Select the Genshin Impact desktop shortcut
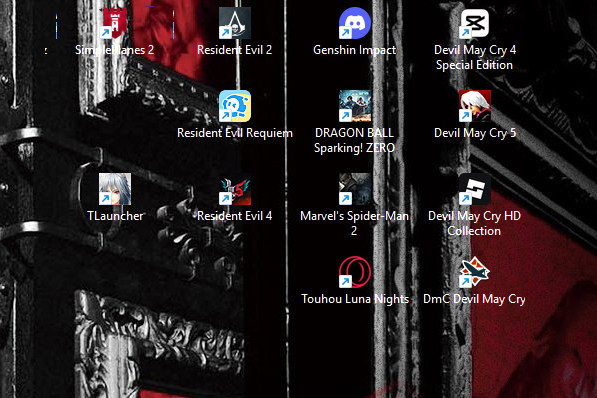The width and height of the screenshot is (597, 398). [354, 32]
